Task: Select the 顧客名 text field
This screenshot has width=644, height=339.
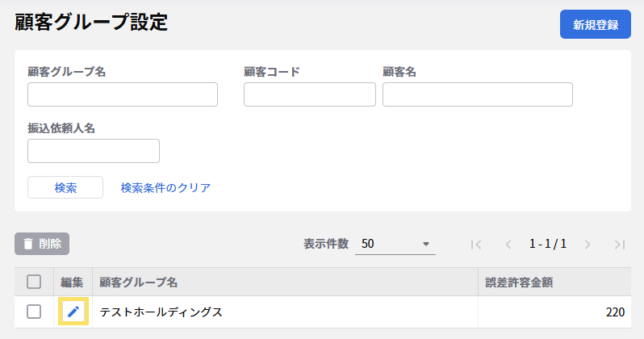Action: 477,94
